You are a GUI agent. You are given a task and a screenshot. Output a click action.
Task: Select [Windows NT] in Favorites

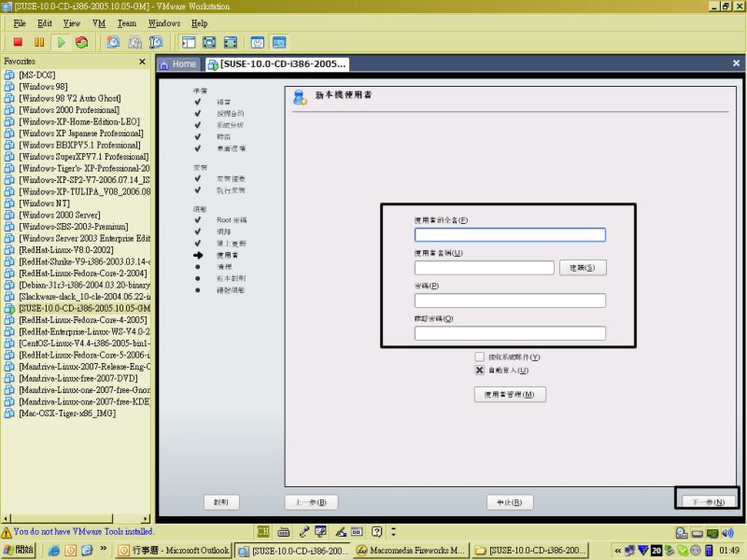point(44,203)
